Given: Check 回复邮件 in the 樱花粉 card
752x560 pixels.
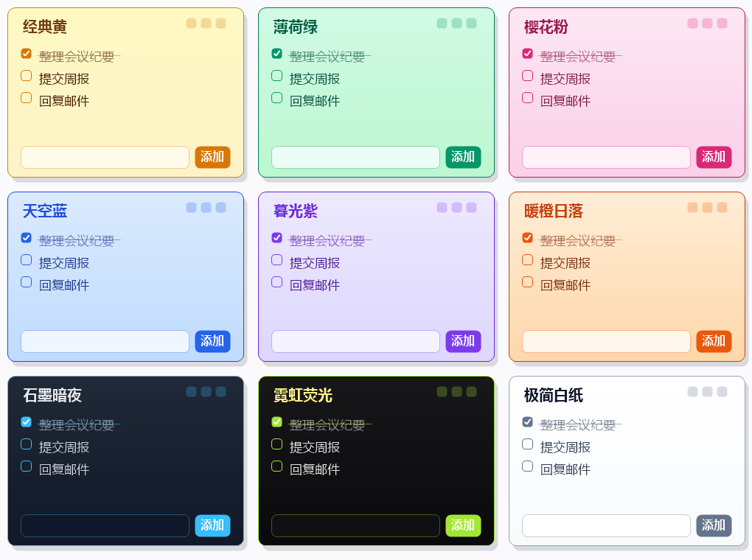Looking at the screenshot, I should (x=528, y=98).
